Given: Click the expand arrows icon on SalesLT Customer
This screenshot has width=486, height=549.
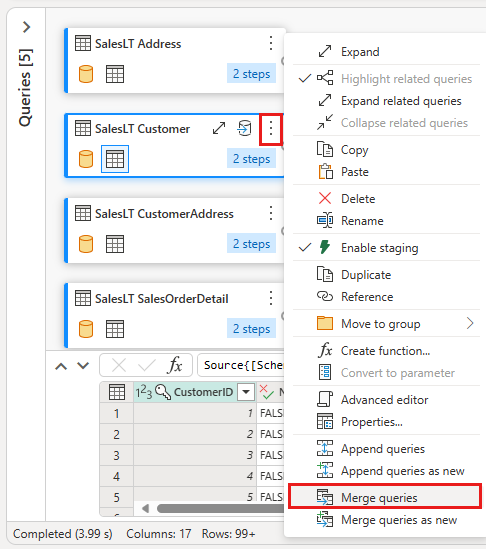Looking at the screenshot, I should coord(219,128).
